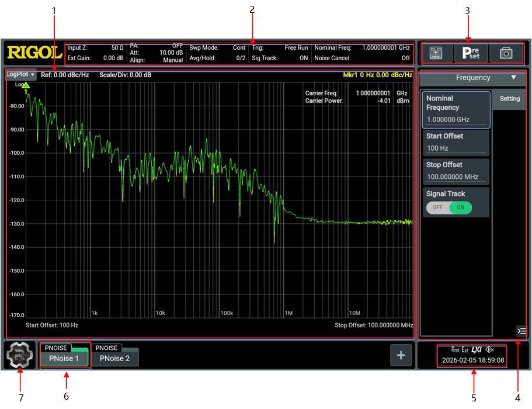Screen dimensions: 532x409
Task: Click Att: 10.00 dB status
Action: [x=156, y=53]
